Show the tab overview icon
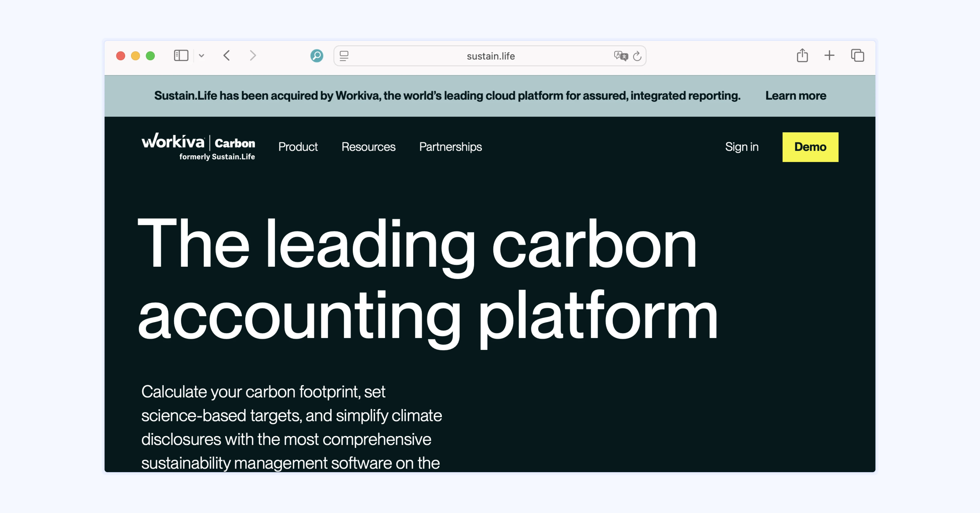Screen dimensions: 980x513 tap(857, 56)
